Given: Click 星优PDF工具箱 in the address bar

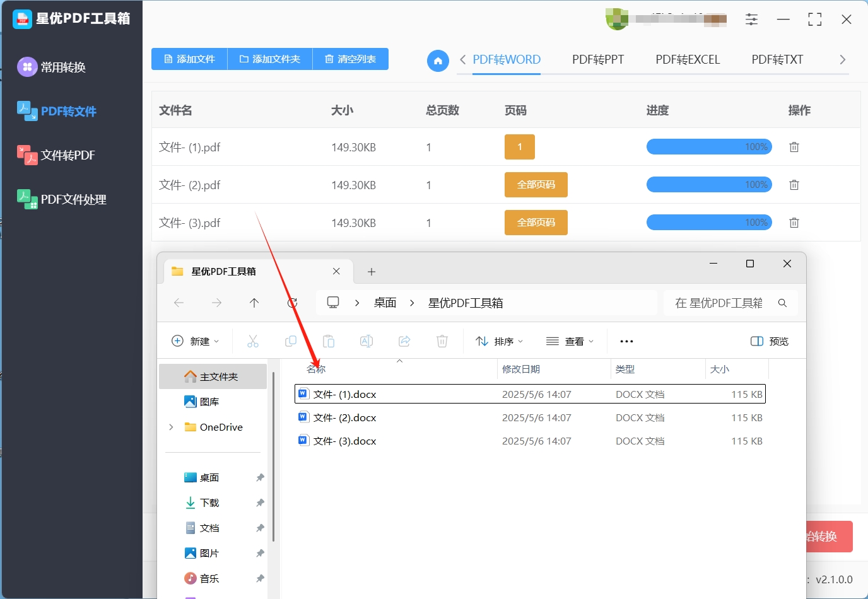Looking at the screenshot, I should point(466,303).
